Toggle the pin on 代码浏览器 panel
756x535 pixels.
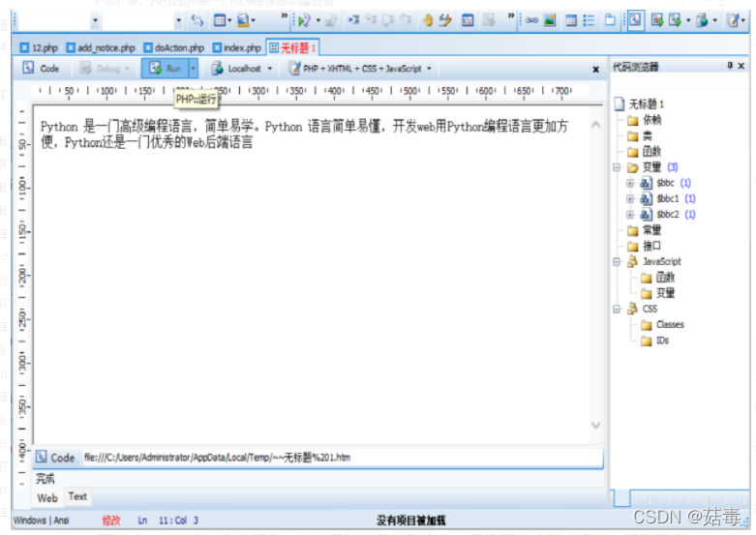coord(730,66)
